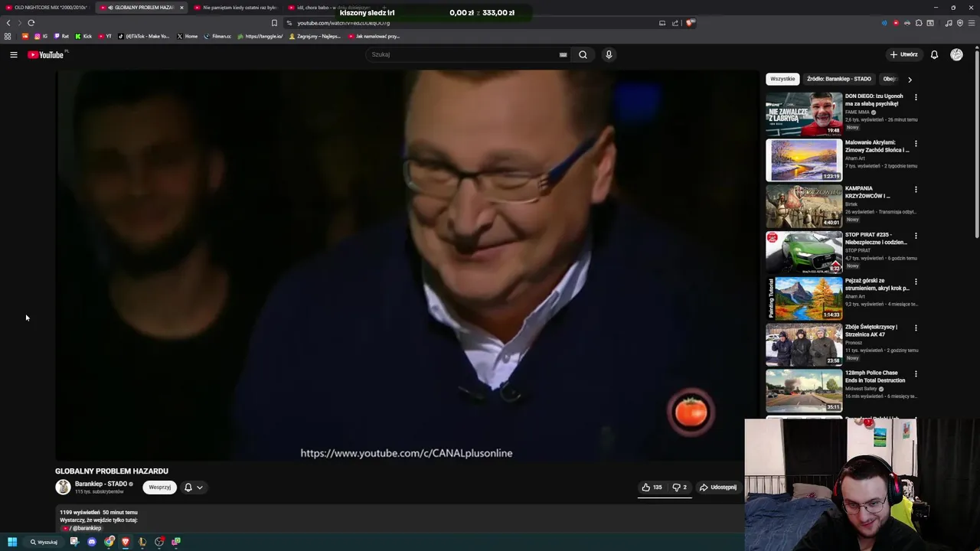Toggle the channel notification bell button

[188, 487]
